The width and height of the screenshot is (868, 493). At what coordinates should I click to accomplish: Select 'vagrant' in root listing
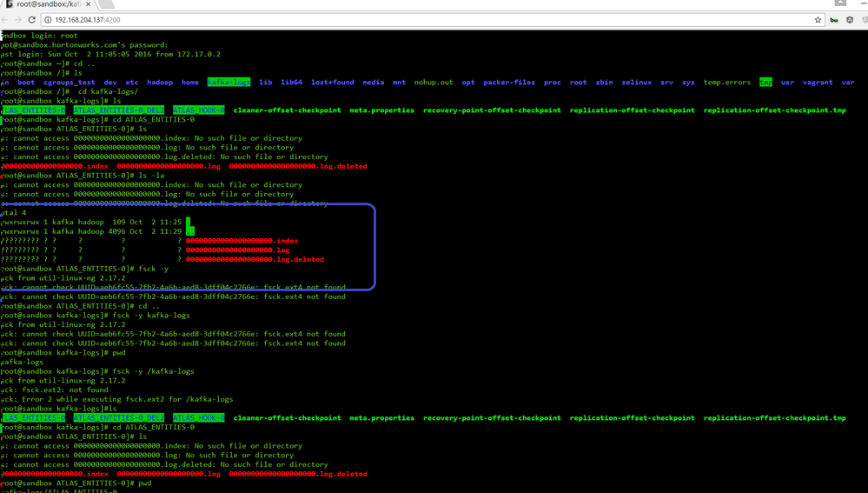[x=818, y=82]
